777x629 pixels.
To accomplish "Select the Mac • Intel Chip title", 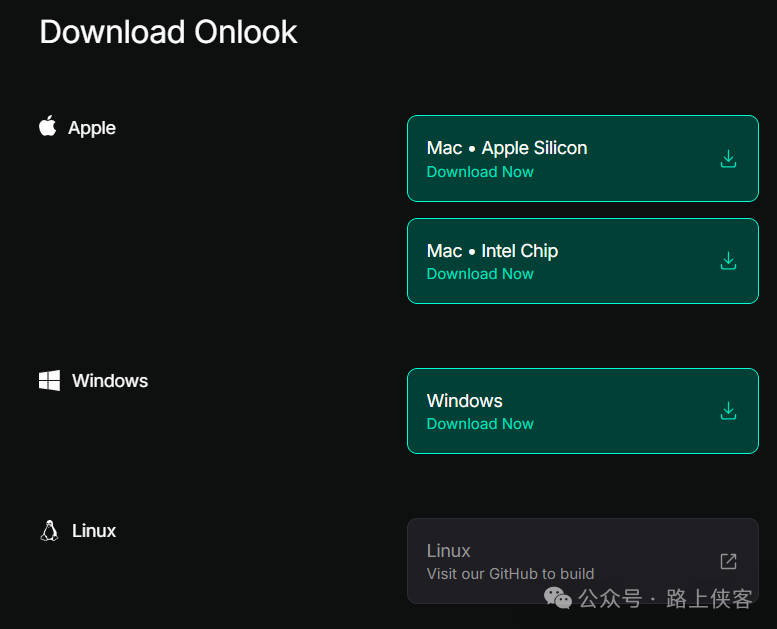I will (x=492, y=251).
